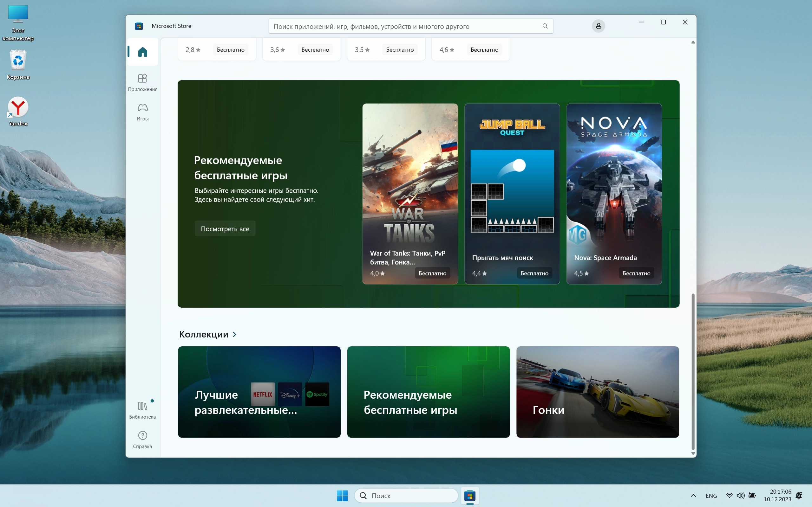Open the Гонки collection tile

pyautogui.click(x=597, y=392)
